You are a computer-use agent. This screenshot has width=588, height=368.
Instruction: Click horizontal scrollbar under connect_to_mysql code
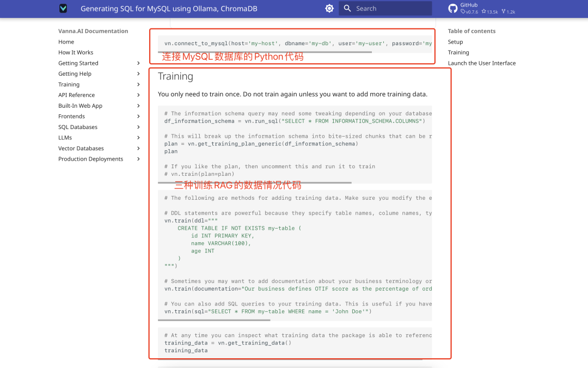click(x=265, y=52)
